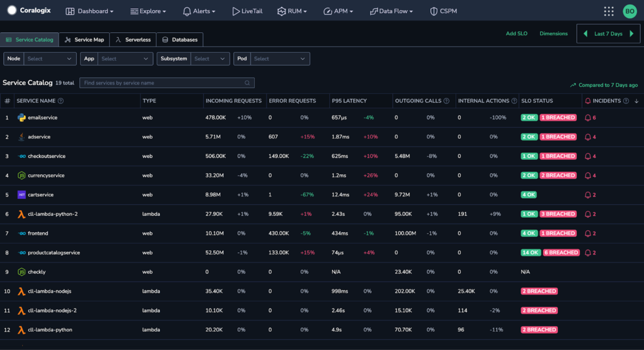This screenshot has width=644, height=350.
Task: Expand the Explore menu
Action: [x=148, y=11]
